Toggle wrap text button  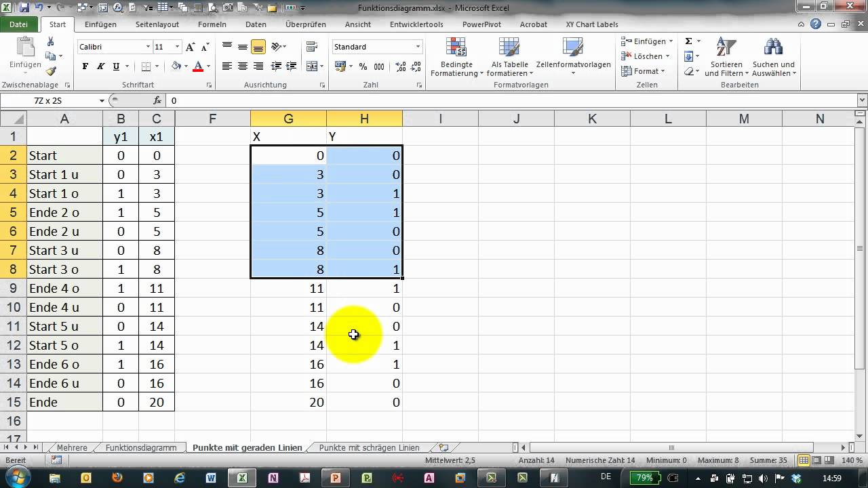312,47
